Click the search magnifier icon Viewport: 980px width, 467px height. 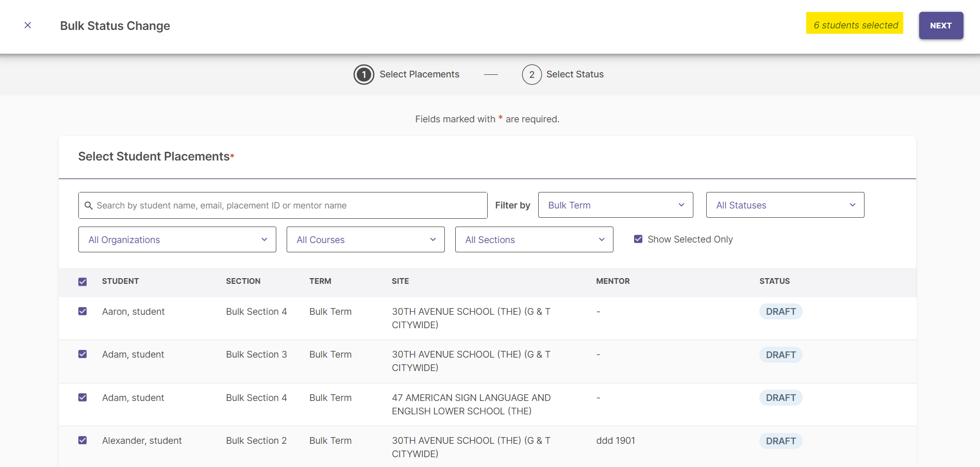(89, 205)
